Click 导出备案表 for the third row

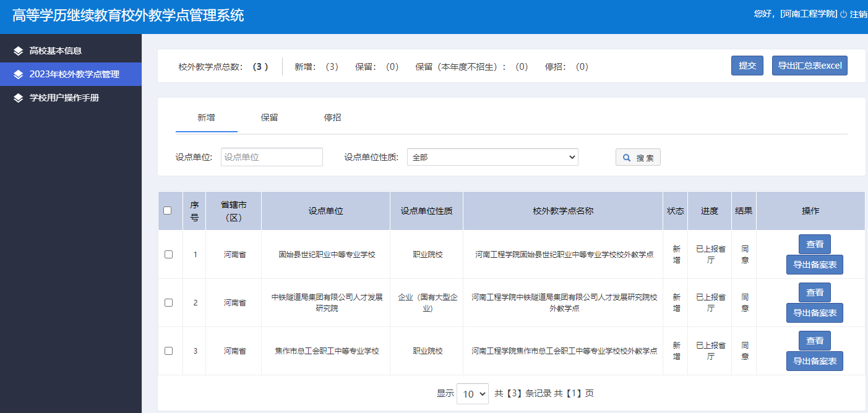point(814,361)
